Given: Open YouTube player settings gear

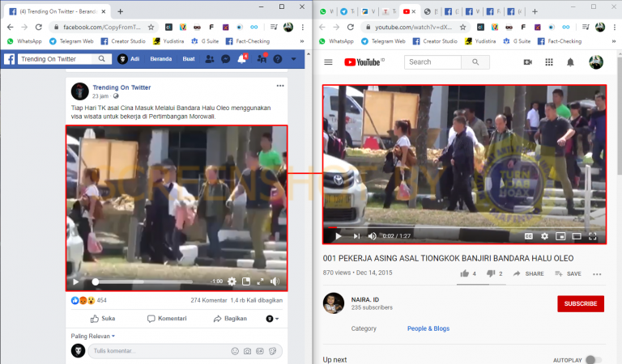Looking at the screenshot, I should [544, 236].
